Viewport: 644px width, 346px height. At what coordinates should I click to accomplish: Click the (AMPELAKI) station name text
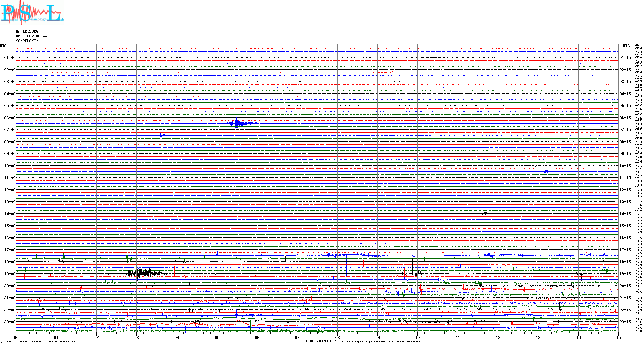pos(27,41)
